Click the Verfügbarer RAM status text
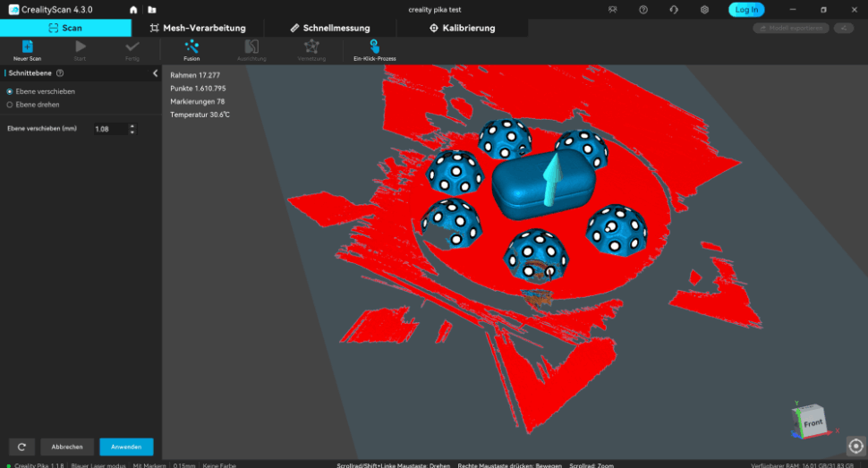 pos(802,465)
